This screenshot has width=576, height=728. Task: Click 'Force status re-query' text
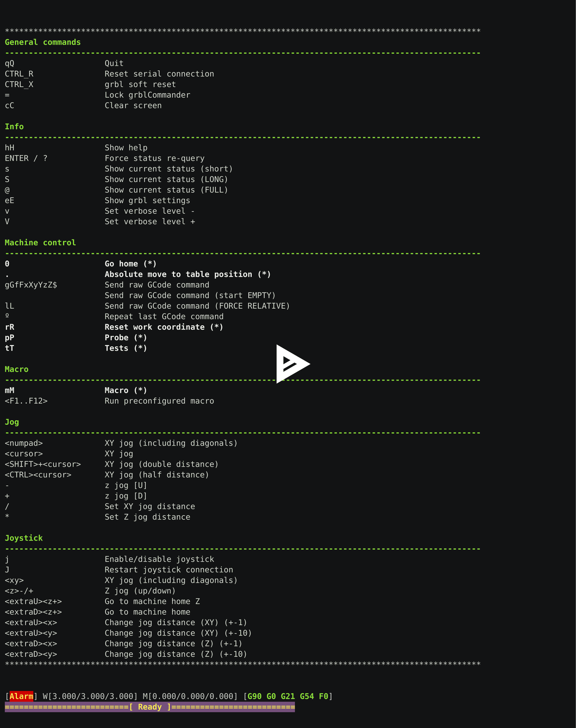click(155, 158)
